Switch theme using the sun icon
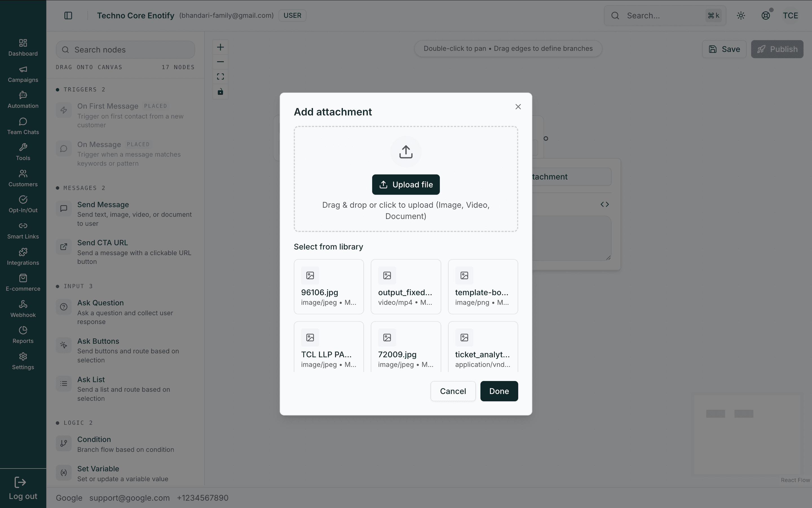 click(x=741, y=16)
